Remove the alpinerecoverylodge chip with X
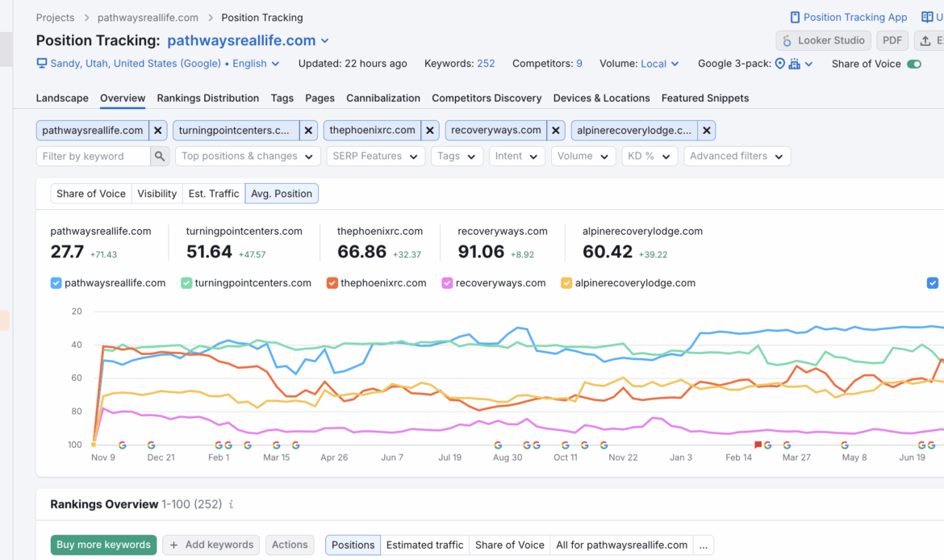 pyautogui.click(x=706, y=130)
